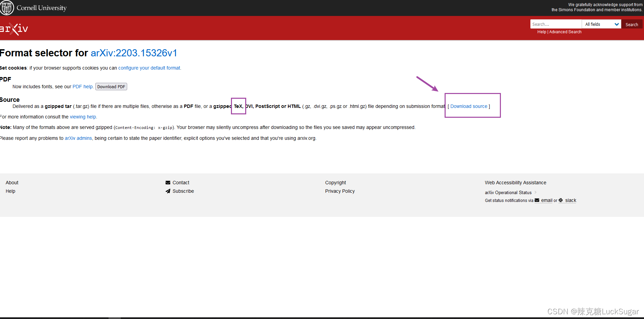Click the 'Source' section heading

pos(10,100)
